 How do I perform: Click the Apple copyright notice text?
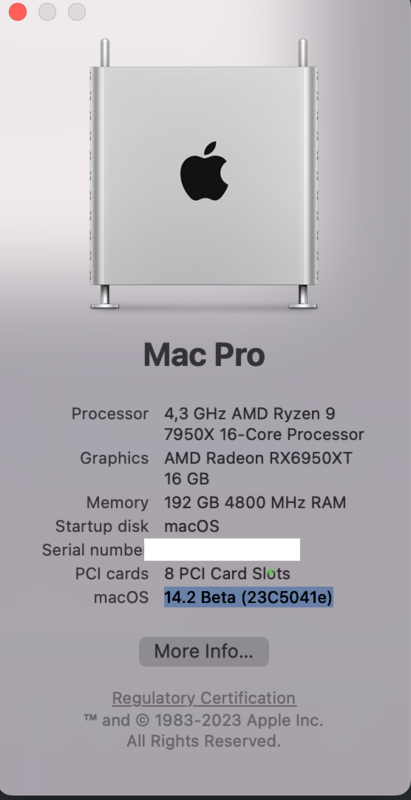click(203, 731)
